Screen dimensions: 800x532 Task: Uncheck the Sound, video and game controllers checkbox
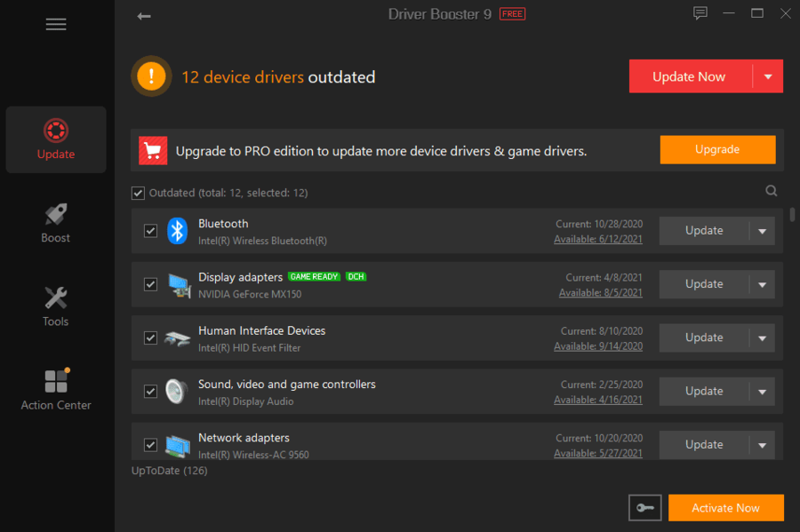click(x=150, y=392)
